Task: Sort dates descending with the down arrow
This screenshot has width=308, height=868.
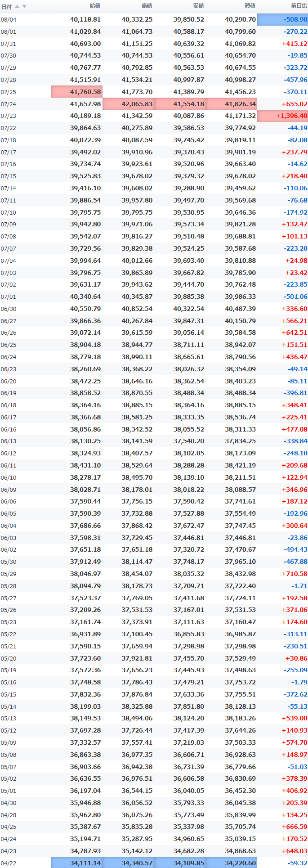Action: point(24,6)
